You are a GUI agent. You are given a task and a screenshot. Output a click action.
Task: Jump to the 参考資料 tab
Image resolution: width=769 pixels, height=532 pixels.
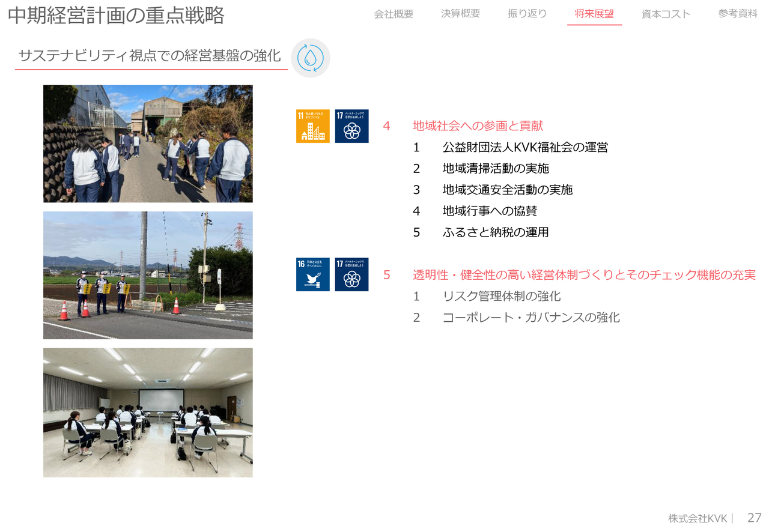click(x=738, y=14)
